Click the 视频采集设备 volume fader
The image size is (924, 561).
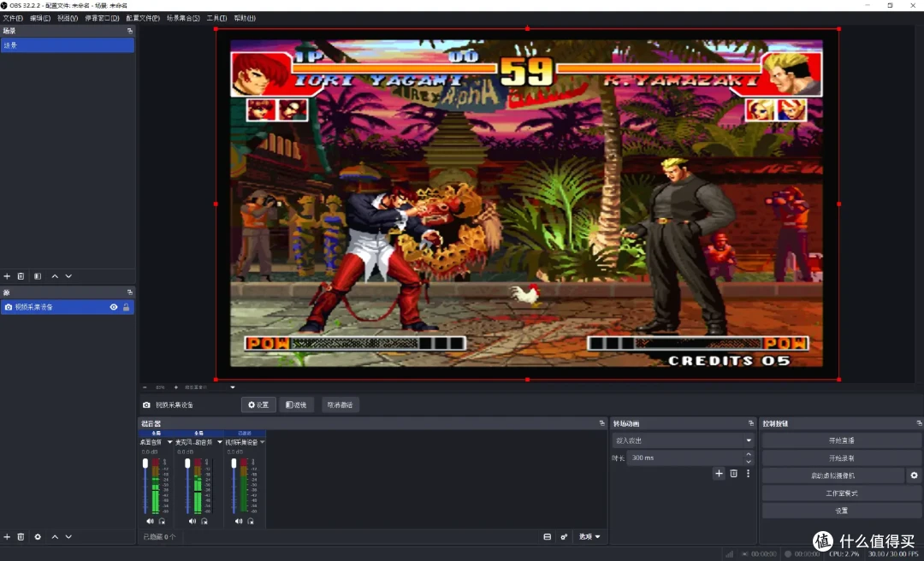click(234, 464)
